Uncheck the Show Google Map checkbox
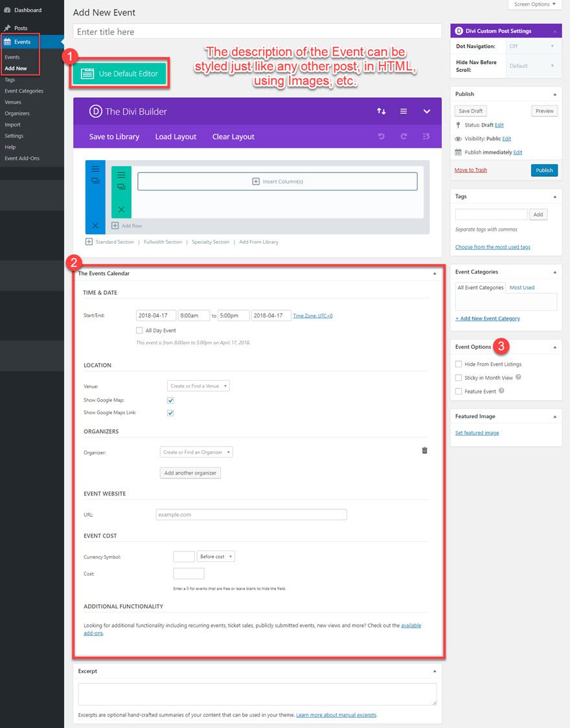The width and height of the screenshot is (570, 728). pos(170,401)
